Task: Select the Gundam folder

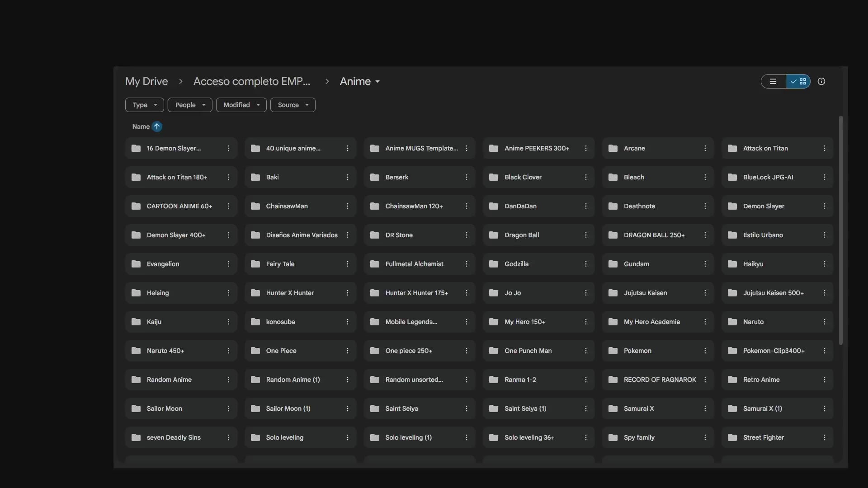Action: 658,264
